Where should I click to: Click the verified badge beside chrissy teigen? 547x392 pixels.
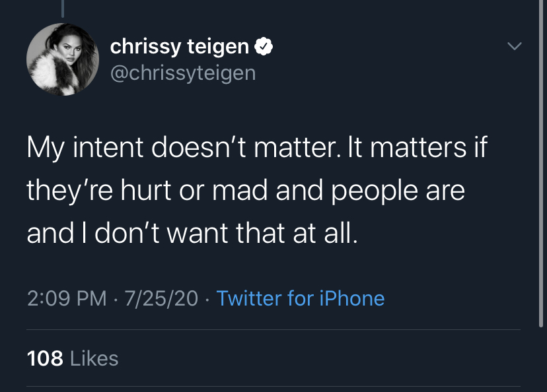click(264, 47)
